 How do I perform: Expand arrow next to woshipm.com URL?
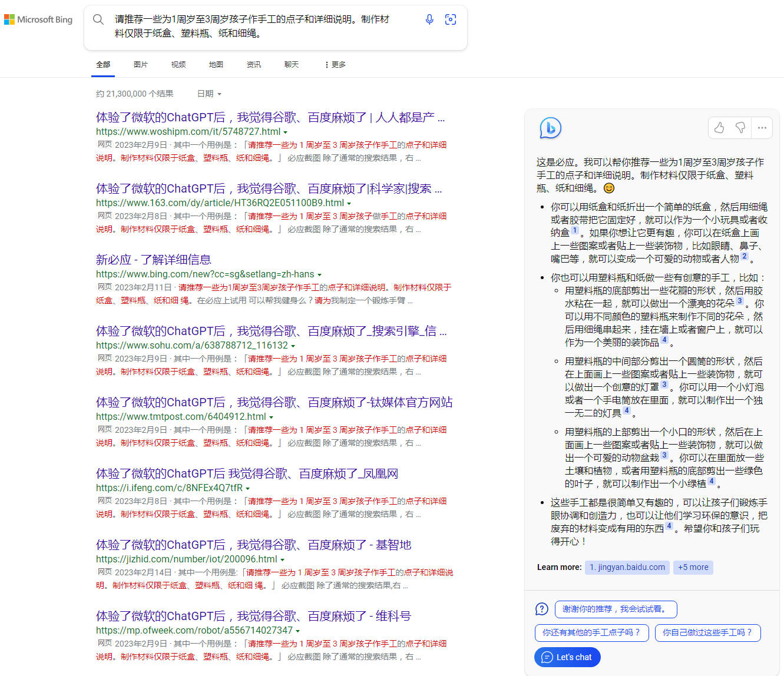click(286, 132)
